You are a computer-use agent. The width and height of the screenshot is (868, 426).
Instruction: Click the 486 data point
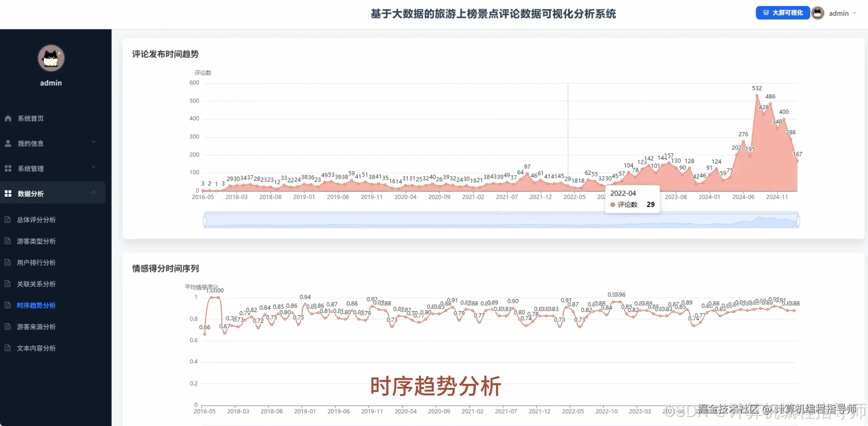pos(770,104)
